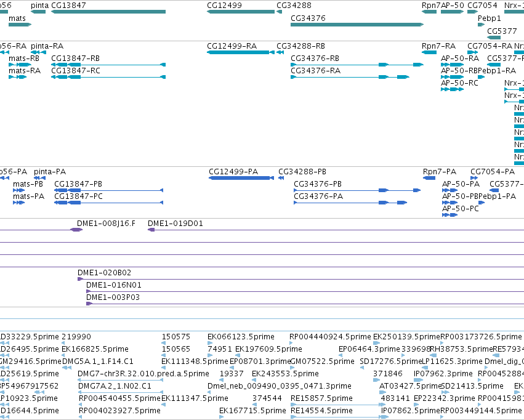Click feature DMG7A.2_1.N02.C1

pos(120,392)
